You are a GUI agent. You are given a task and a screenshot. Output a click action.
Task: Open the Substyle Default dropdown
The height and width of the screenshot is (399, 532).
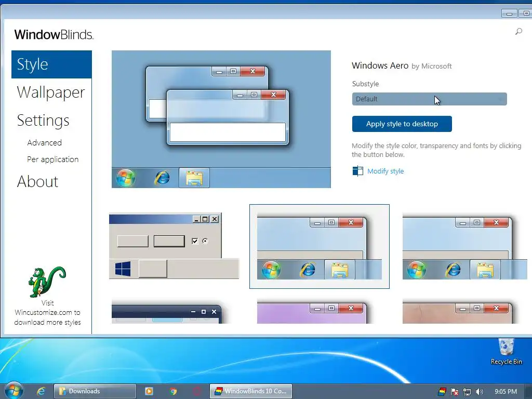tap(429, 99)
